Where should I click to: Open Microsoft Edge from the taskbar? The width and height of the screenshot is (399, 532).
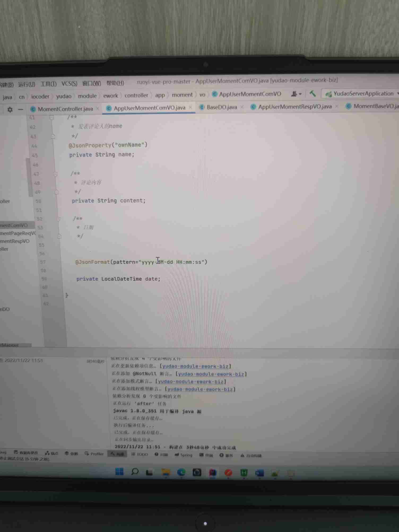(181, 472)
